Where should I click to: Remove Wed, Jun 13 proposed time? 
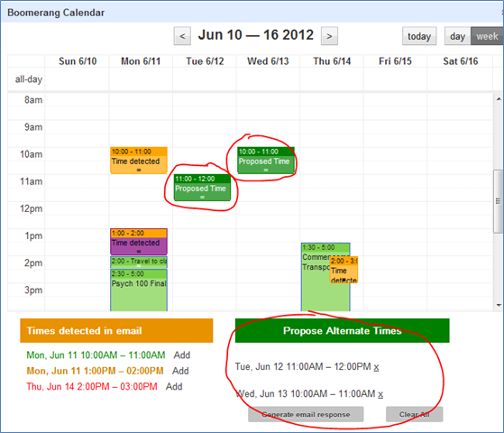pos(380,394)
